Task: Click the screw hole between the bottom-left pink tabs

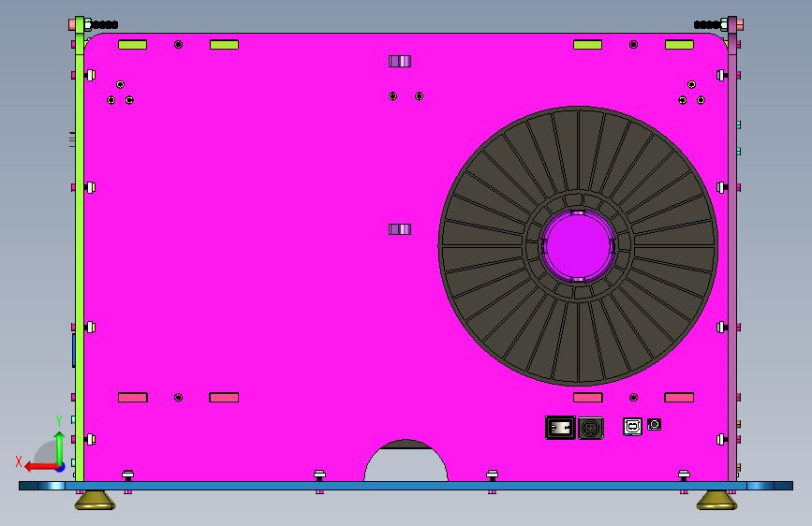Action: tap(178, 398)
